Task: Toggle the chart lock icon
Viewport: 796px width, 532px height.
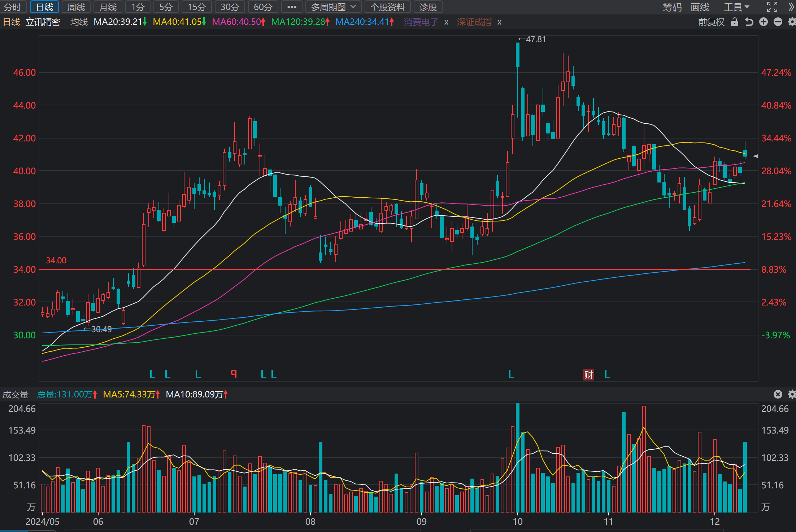Action: [x=734, y=22]
